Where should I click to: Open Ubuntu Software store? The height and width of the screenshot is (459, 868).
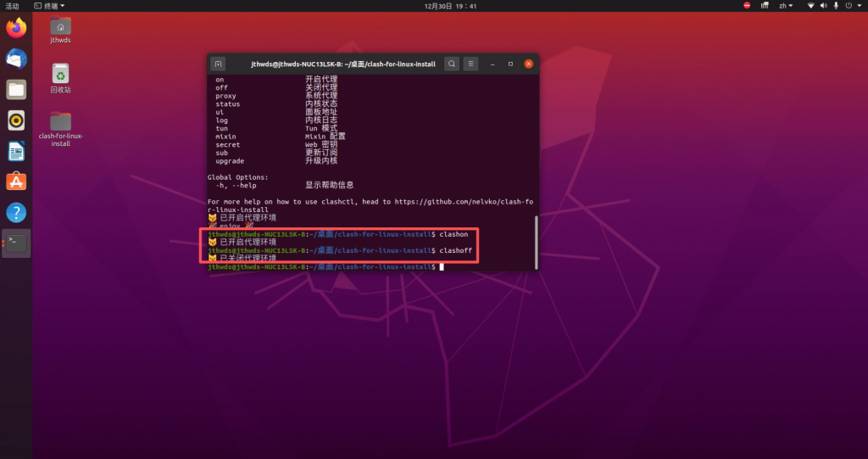tap(16, 182)
